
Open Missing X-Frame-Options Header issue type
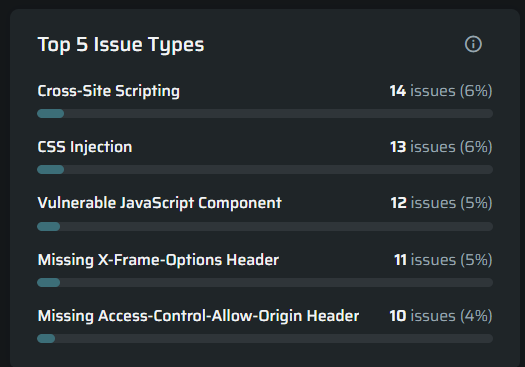pyautogui.click(x=158, y=260)
